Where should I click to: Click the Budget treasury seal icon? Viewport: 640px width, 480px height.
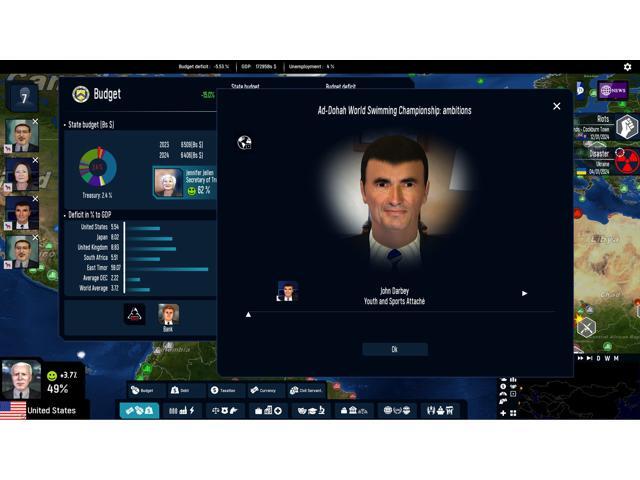point(81,94)
